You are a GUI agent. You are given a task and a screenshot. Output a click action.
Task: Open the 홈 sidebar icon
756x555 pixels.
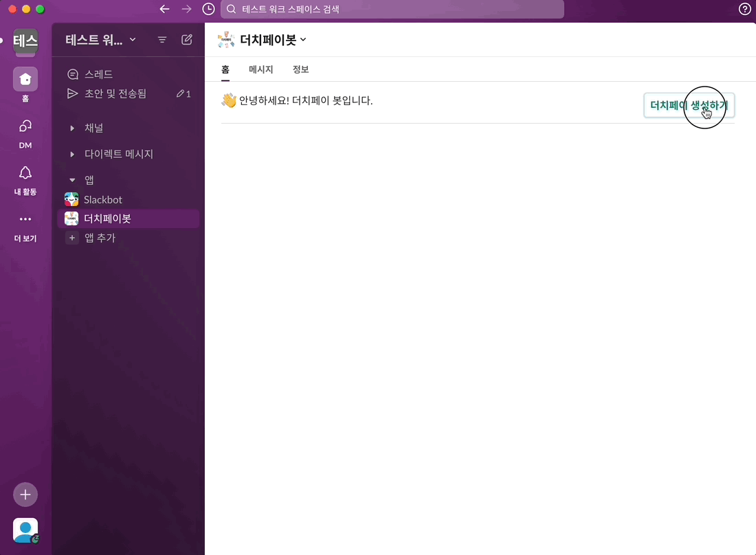pyautogui.click(x=25, y=79)
